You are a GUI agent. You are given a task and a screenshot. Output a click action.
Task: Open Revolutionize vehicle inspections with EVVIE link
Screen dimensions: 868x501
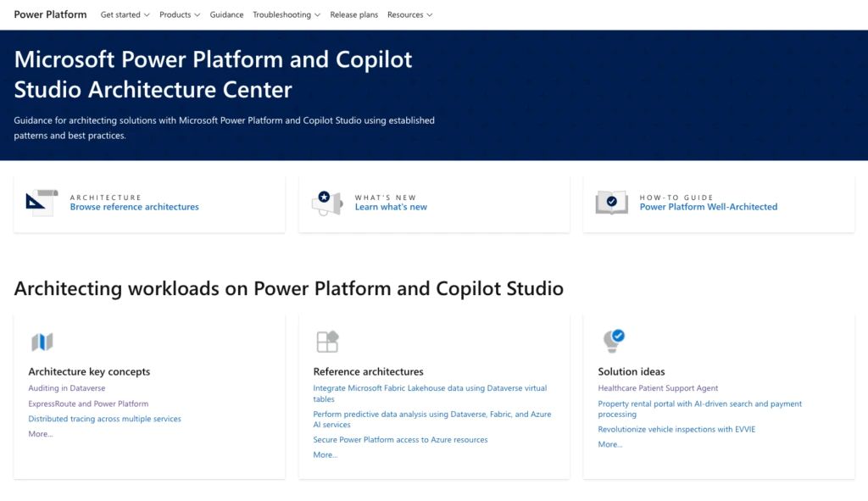coord(676,429)
